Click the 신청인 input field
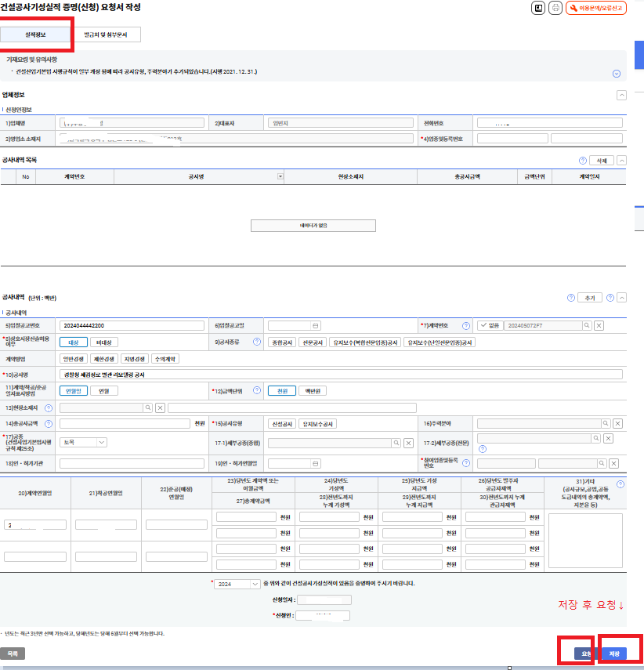Image resolution: width=644 pixels, height=670 pixels. [323, 615]
